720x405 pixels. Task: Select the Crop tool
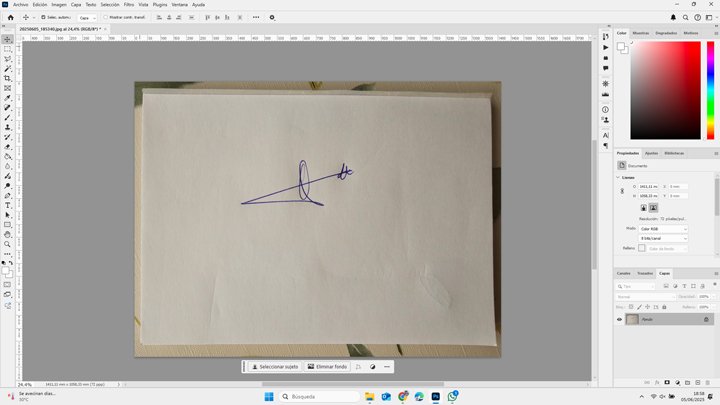[x=7, y=78]
